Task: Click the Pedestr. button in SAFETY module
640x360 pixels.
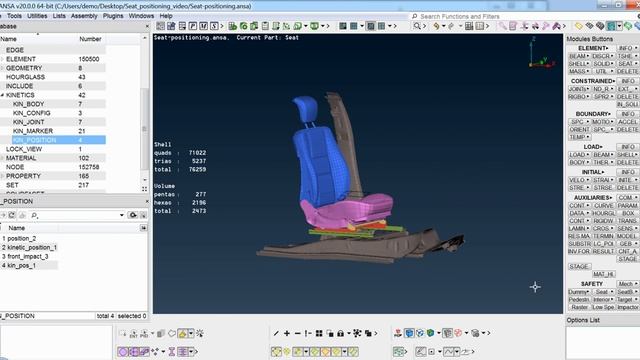Action: point(579,300)
